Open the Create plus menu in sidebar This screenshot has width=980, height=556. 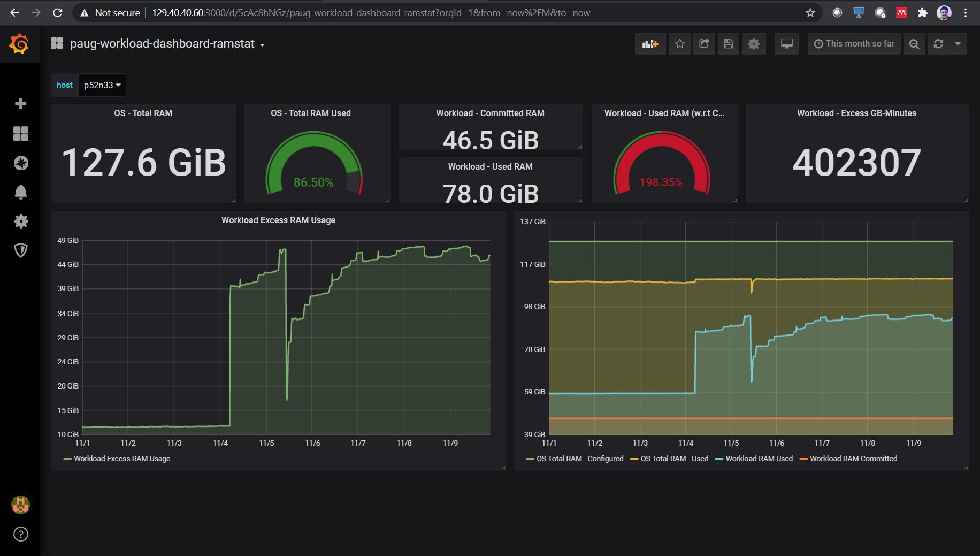click(21, 104)
